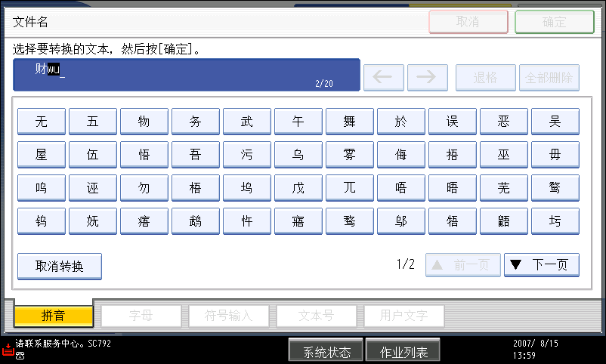606x364 pixels.
Task: Pick the candidate character 舞
Action: [349, 122]
